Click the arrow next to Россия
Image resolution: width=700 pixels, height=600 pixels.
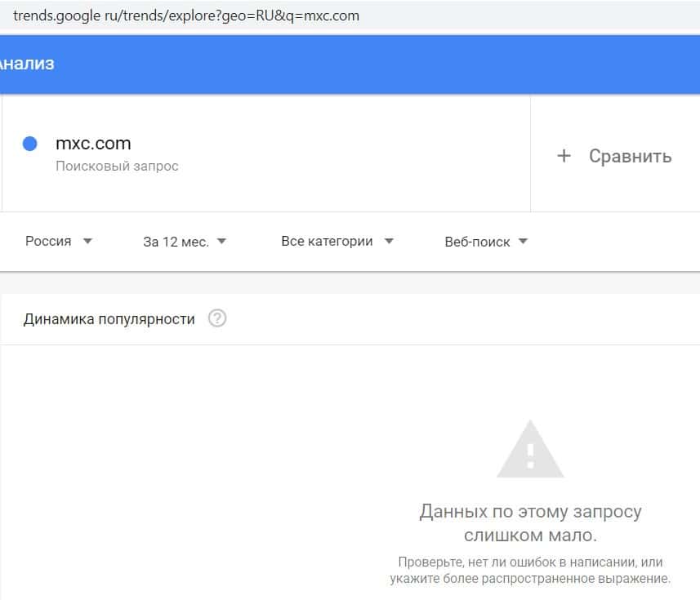pos(88,242)
